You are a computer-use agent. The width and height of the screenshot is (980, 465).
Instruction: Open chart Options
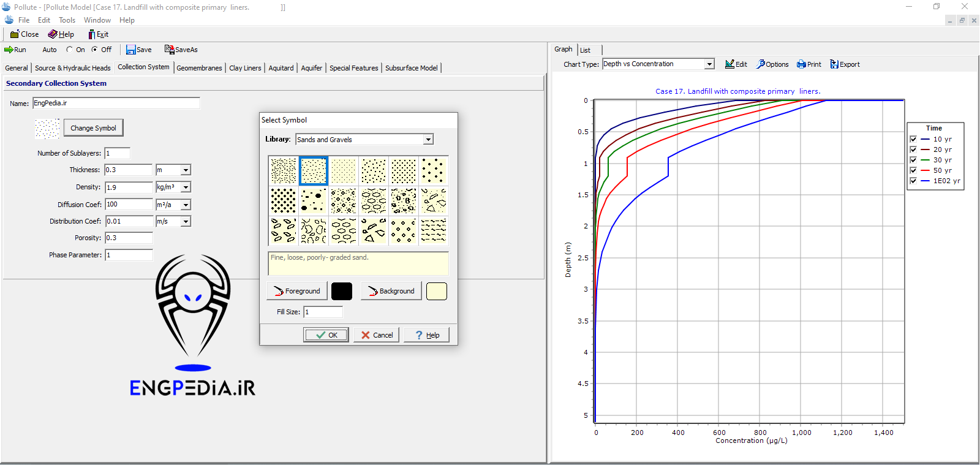(x=772, y=64)
